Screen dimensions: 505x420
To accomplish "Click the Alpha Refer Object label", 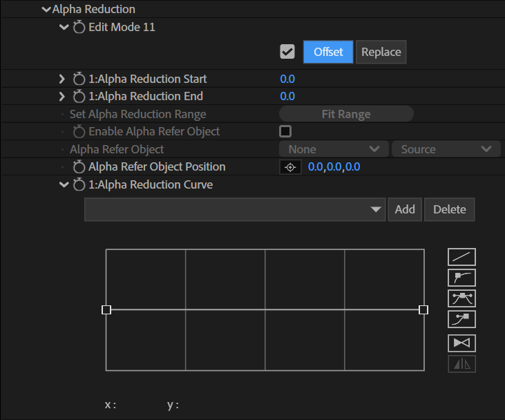I will tap(117, 149).
